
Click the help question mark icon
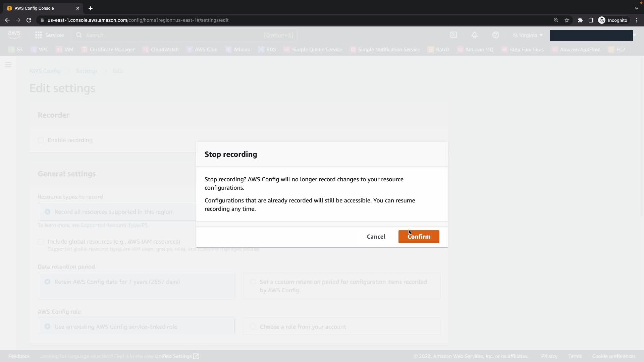[495, 35]
